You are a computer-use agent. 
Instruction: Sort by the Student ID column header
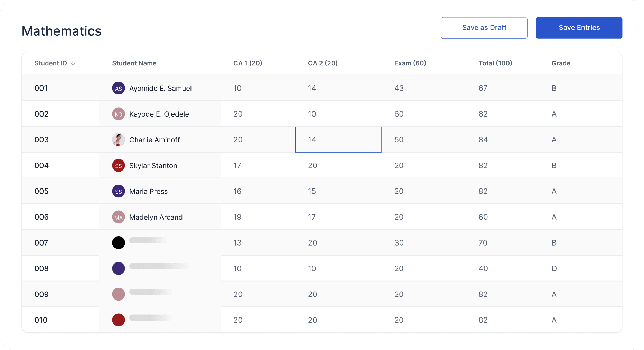pyautogui.click(x=50, y=63)
